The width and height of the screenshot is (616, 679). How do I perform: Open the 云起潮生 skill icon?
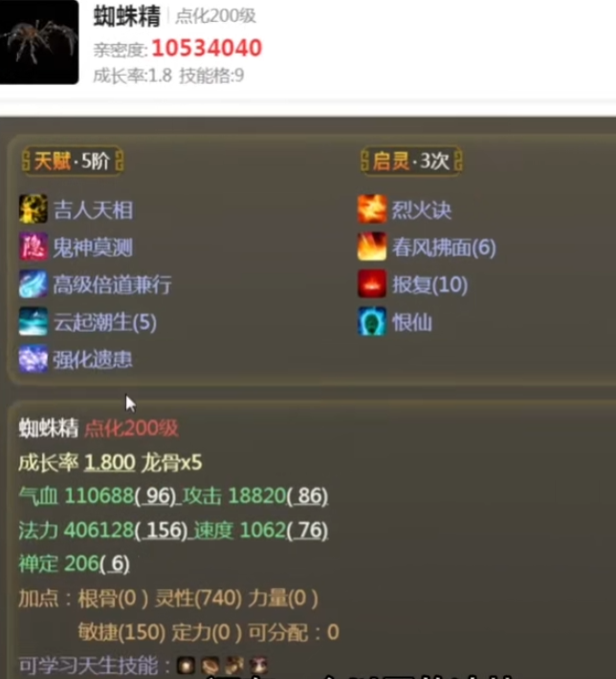[x=33, y=321]
